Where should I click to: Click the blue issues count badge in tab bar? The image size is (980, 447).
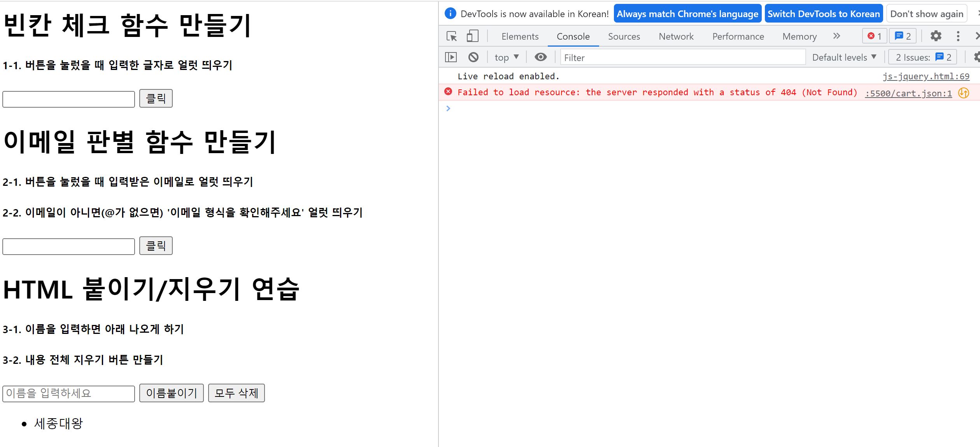[x=903, y=36]
